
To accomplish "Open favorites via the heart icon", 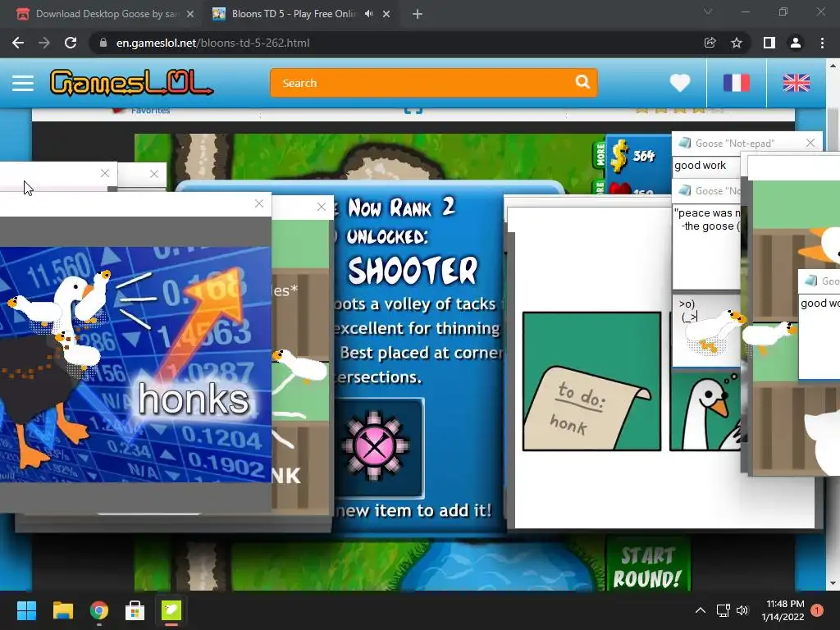I will pos(680,83).
